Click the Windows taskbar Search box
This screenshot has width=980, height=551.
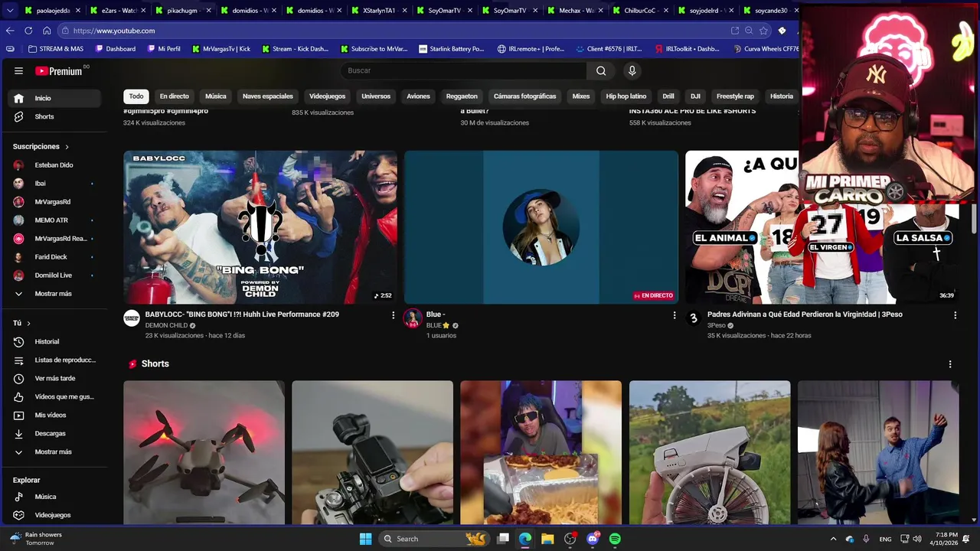(434, 539)
